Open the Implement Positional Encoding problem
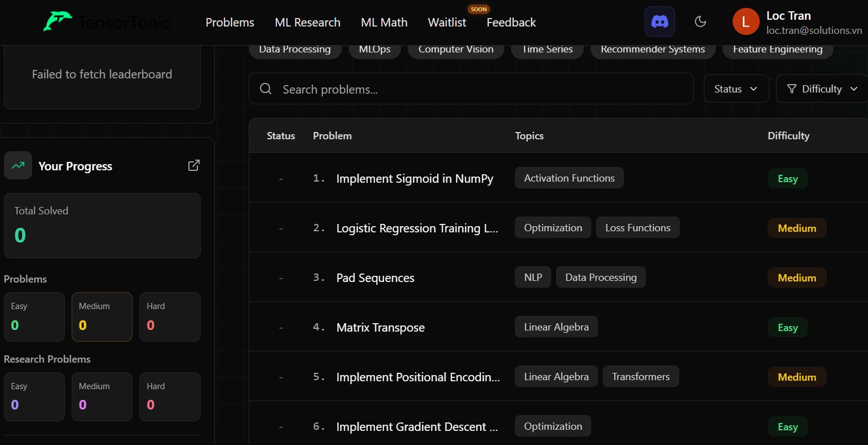868x445 pixels. click(418, 377)
